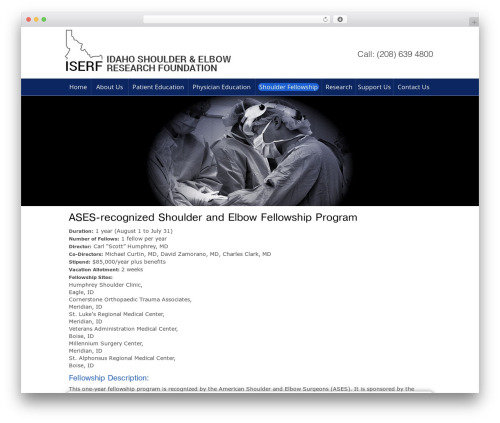
Task: Open the About Us menu item
Action: click(110, 87)
